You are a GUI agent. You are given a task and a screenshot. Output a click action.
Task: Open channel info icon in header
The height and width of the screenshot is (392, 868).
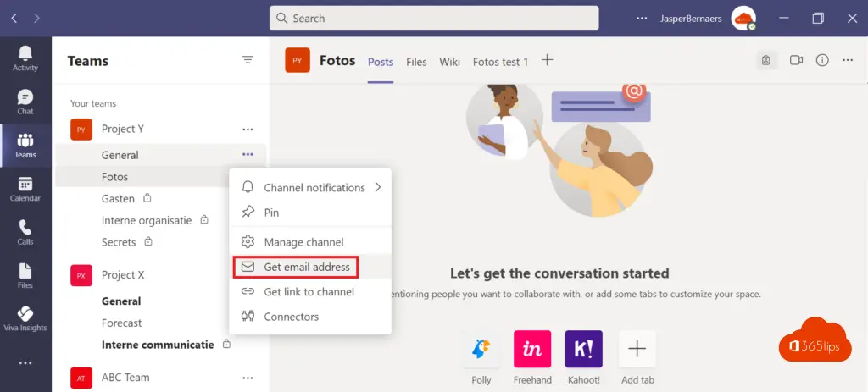(821, 61)
